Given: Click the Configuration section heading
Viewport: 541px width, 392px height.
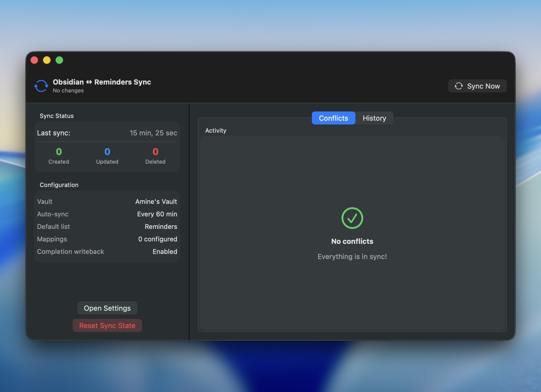Looking at the screenshot, I should click(59, 185).
